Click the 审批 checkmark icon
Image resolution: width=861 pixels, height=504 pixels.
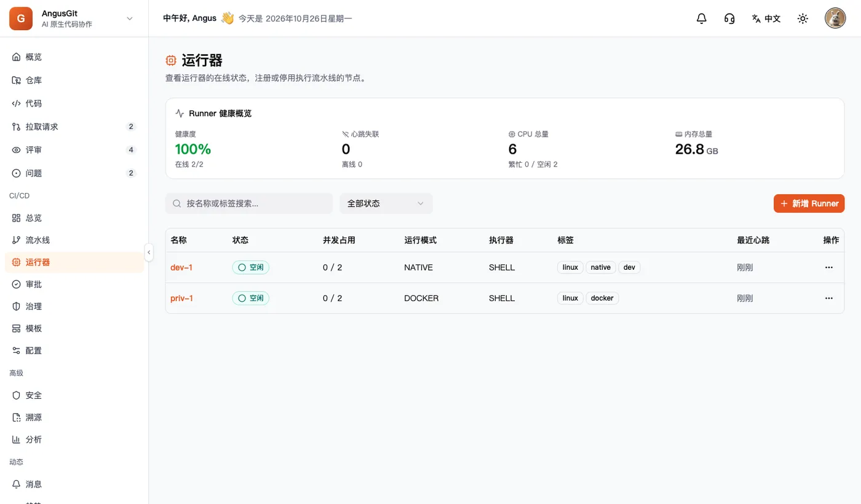click(x=17, y=285)
